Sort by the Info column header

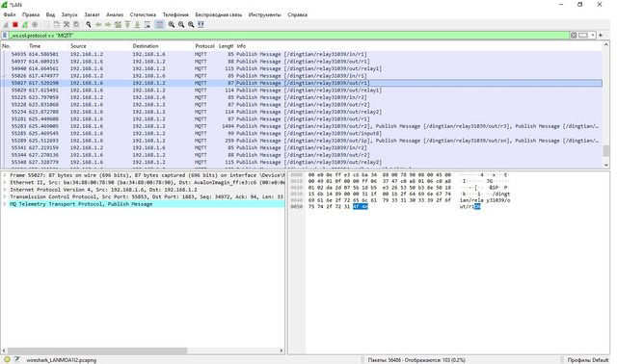pyautogui.click(x=418, y=46)
